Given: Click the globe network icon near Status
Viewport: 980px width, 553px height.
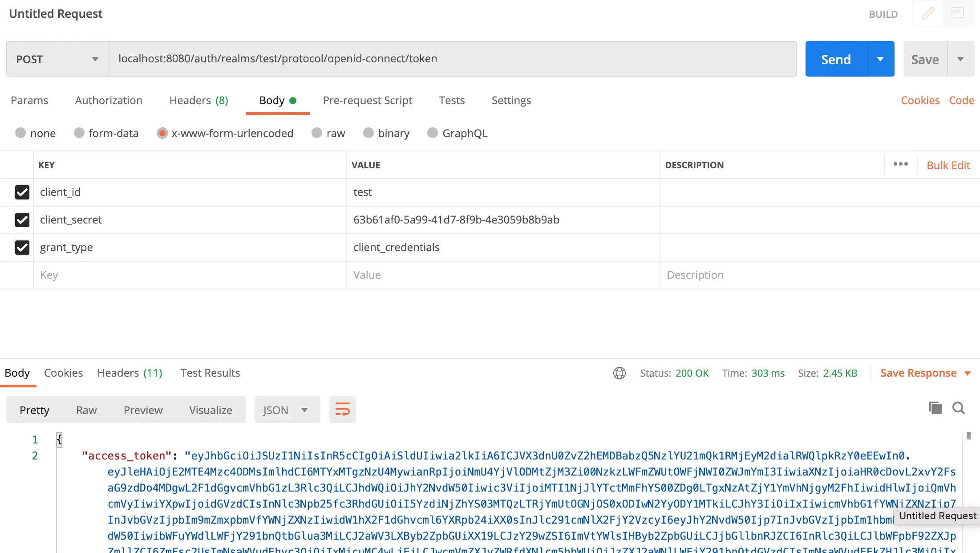Looking at the screenshot, I should coord(619,373).
